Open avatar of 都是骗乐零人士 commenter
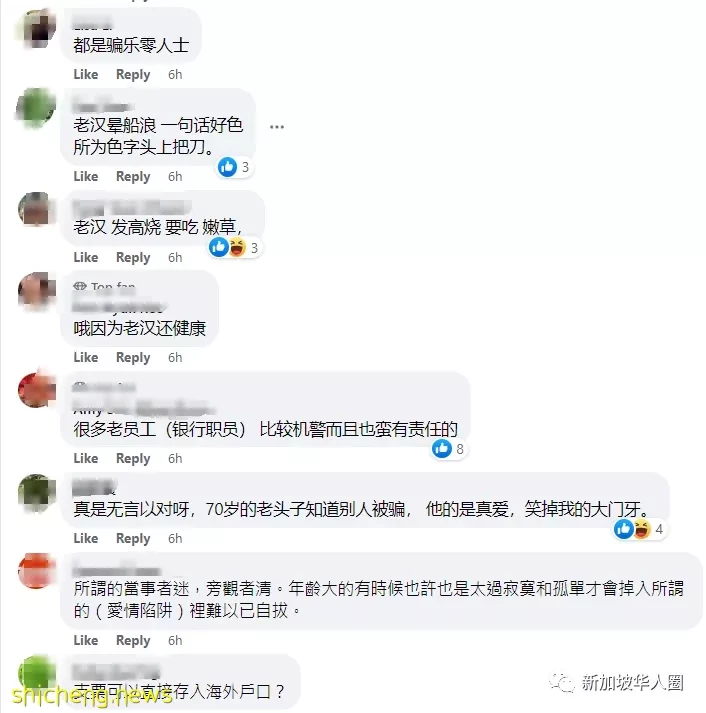The image size is (706, 713). 37,28
